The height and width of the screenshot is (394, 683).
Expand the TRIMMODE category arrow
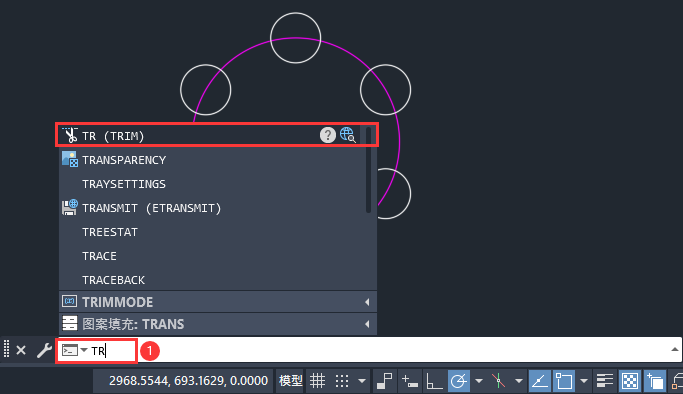(367, 302)
